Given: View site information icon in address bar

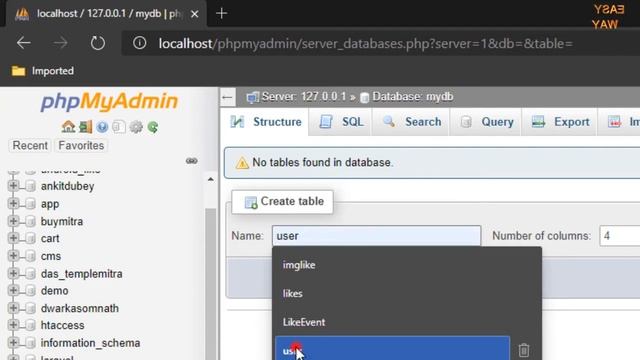Looking at the screenshot, I should (140, 42).
